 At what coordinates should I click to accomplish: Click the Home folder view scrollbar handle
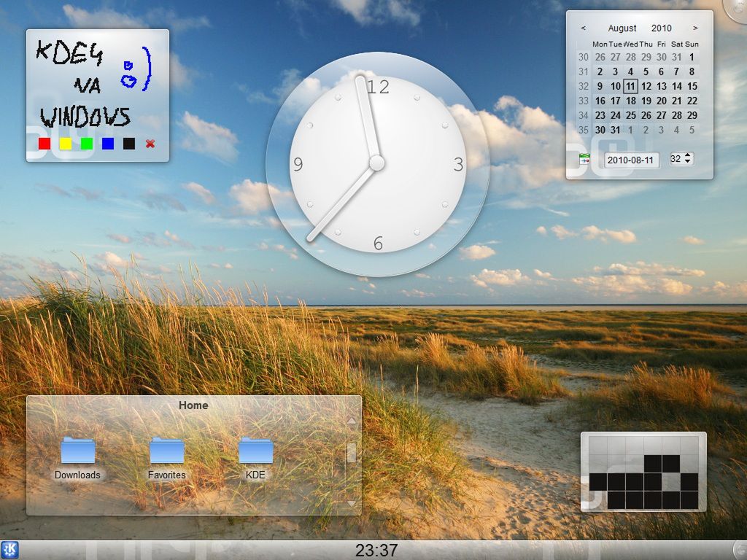351,453
